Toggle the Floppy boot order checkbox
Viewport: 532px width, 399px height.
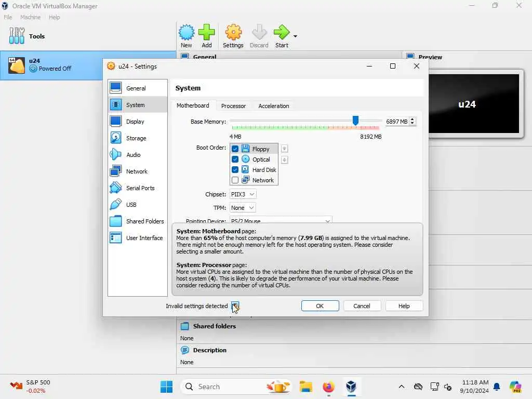pyautogui.click(x=235, y=149)
